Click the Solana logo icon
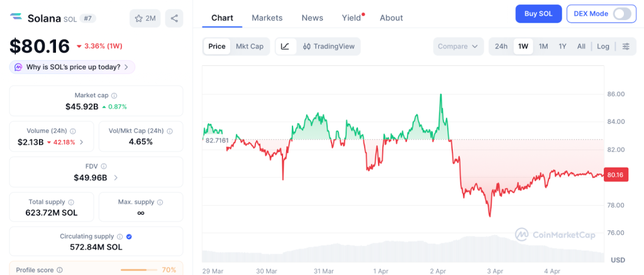The height and width of the screenshot is (275, 644). tap(17, 18)
